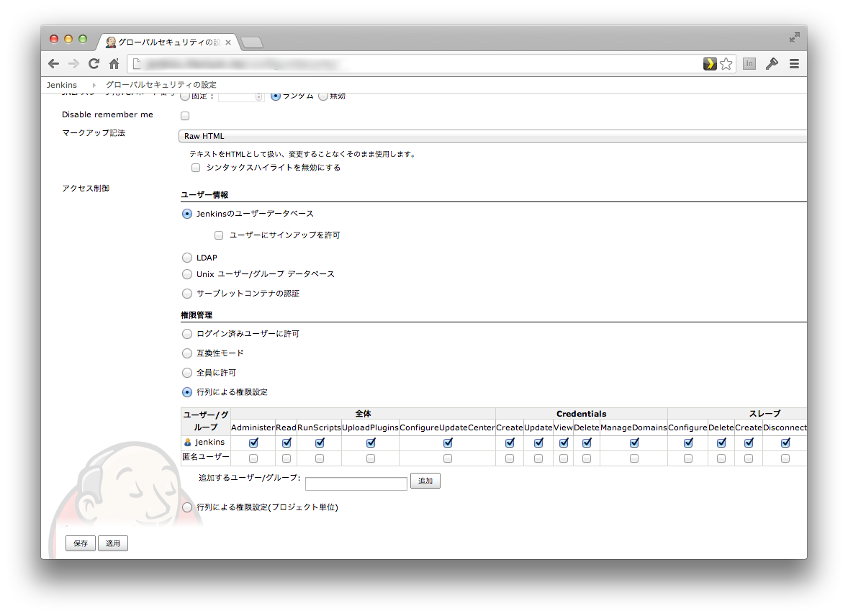Check RunScripts for 匿名ユーザー

pos(320,458)
